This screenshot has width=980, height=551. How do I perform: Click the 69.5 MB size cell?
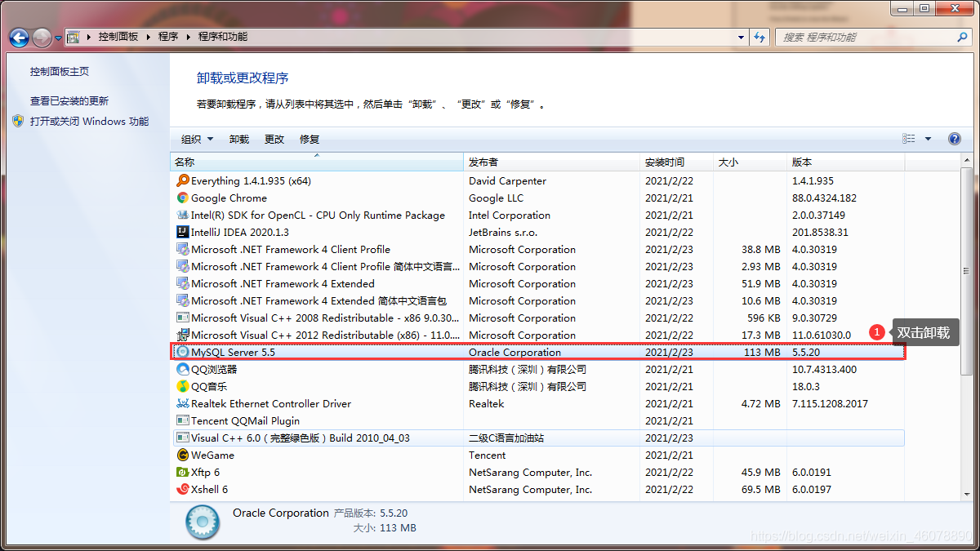click(761, 490)
